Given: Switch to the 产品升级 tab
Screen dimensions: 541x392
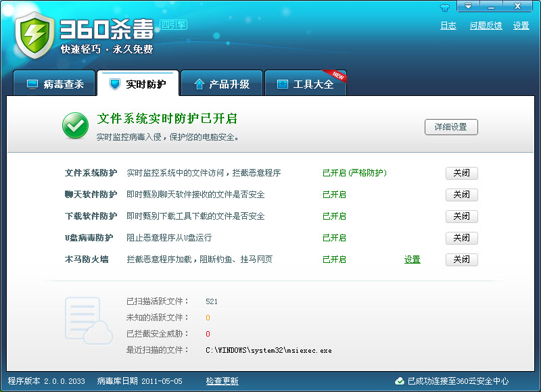Looking at the screenshot, I should click(222, 83).
